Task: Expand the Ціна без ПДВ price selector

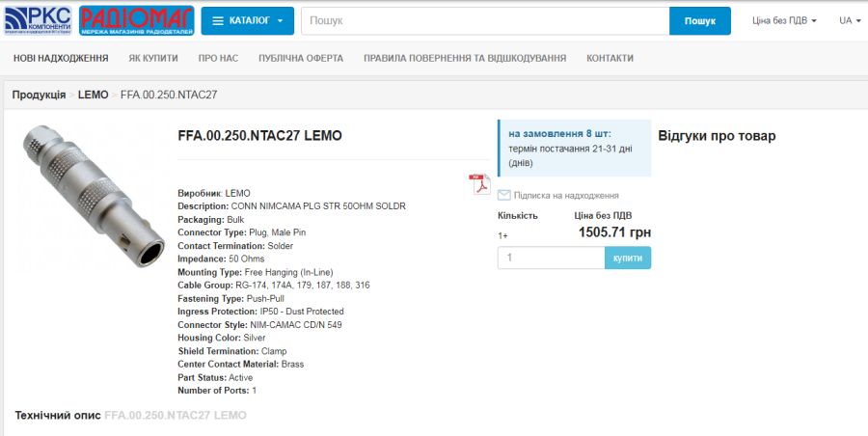Action: coord(784,20)
